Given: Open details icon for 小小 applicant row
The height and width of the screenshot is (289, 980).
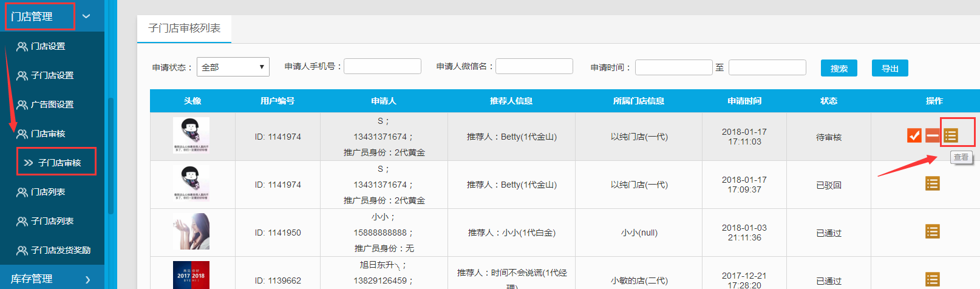Looking at the screenshot, I should (933, 231).
